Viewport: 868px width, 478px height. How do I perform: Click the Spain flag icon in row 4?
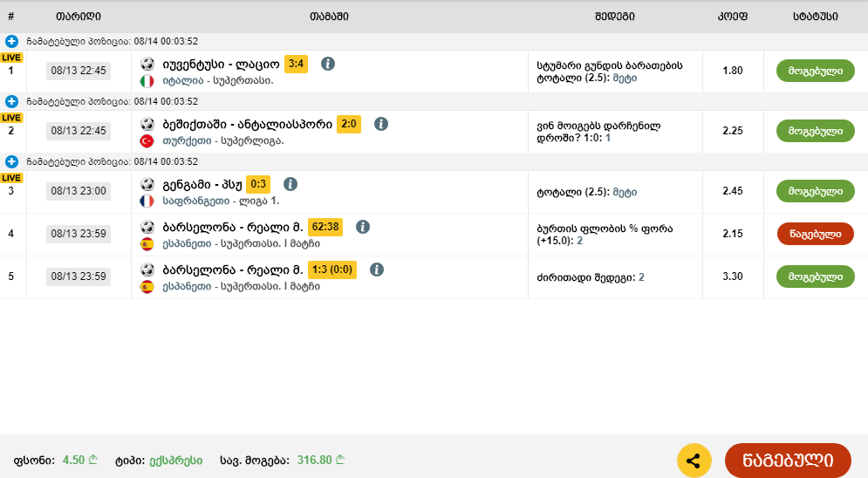click(147, 244)
